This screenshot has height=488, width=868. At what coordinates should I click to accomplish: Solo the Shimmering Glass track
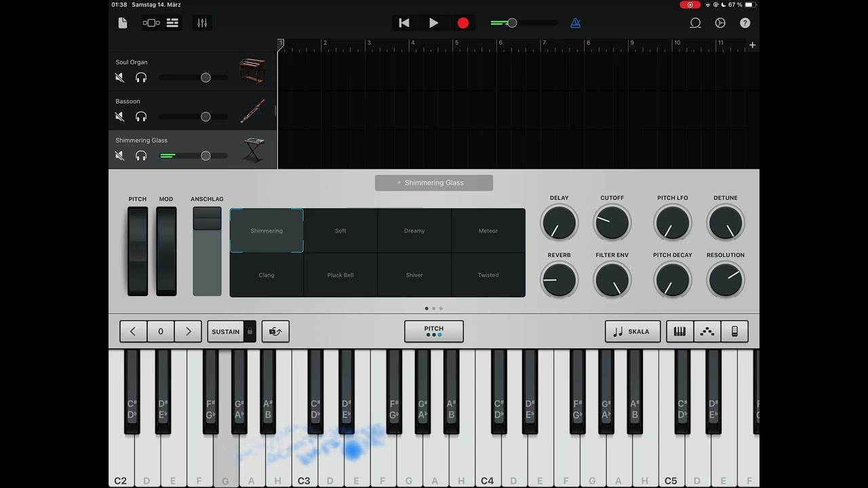pyautogui.click(x=141, y=156)
